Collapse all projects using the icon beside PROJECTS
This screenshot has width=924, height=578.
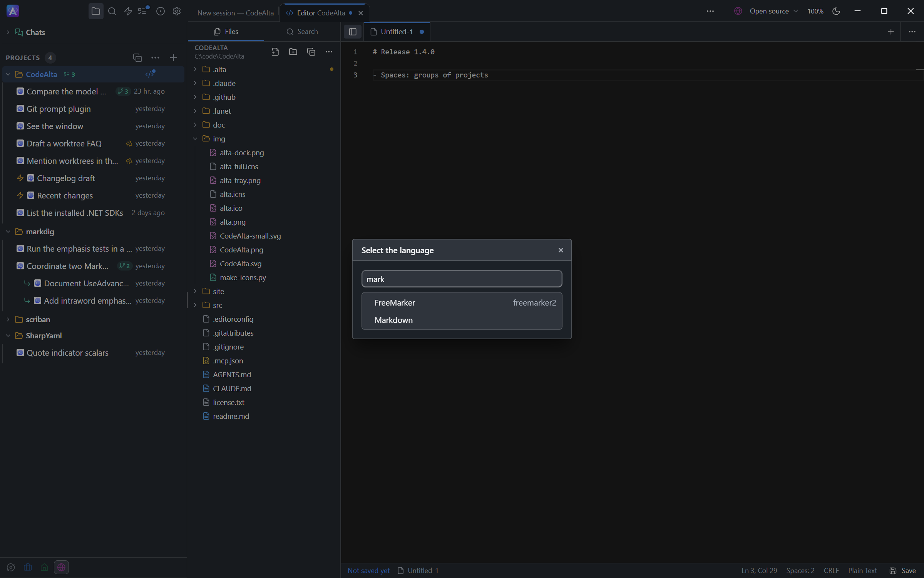click(137, 58)
